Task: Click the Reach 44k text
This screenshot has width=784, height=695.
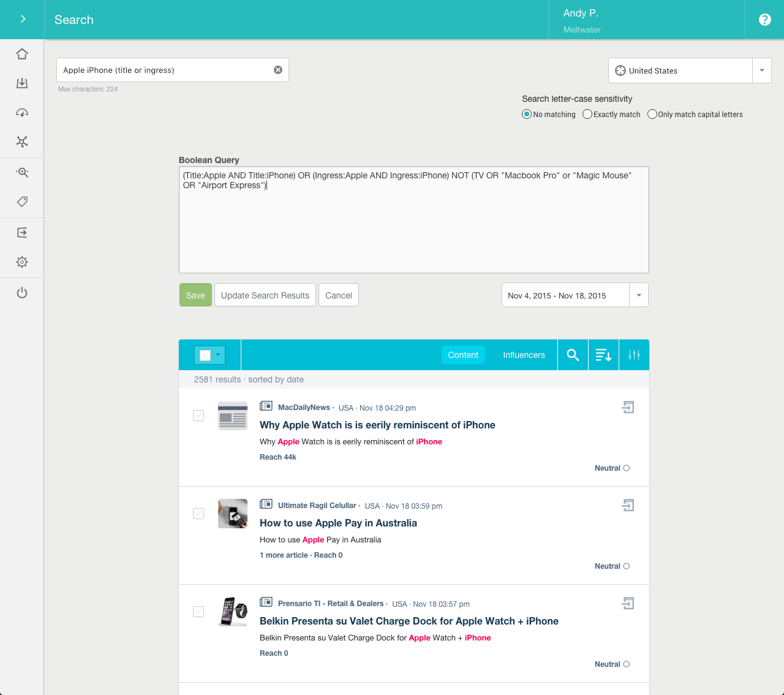Action: [278, 457]
